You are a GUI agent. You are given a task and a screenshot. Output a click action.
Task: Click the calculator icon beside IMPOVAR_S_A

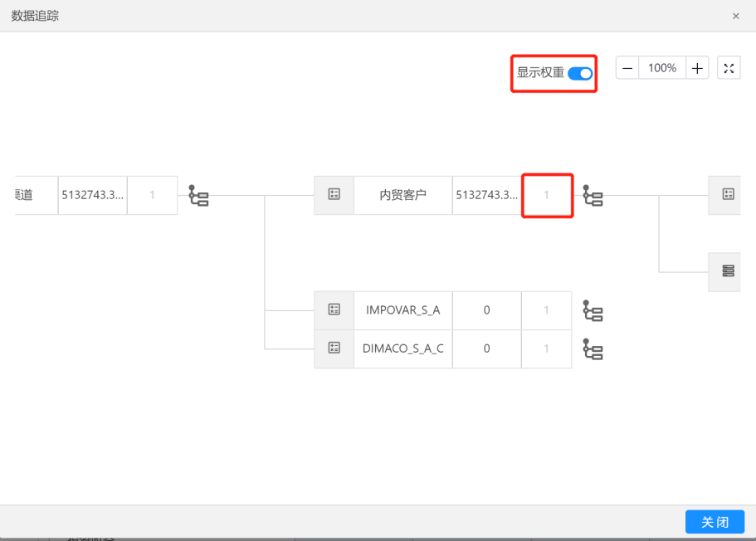pos(334,310)
